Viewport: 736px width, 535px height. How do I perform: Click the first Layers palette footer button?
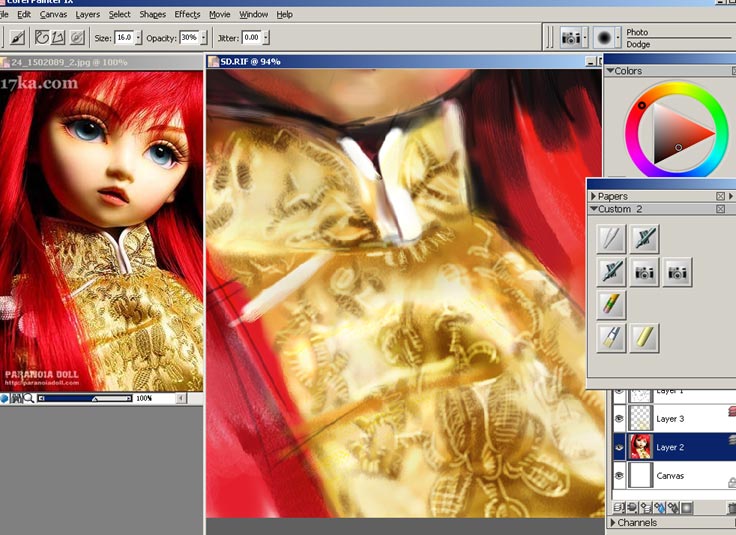pos(619,507)
